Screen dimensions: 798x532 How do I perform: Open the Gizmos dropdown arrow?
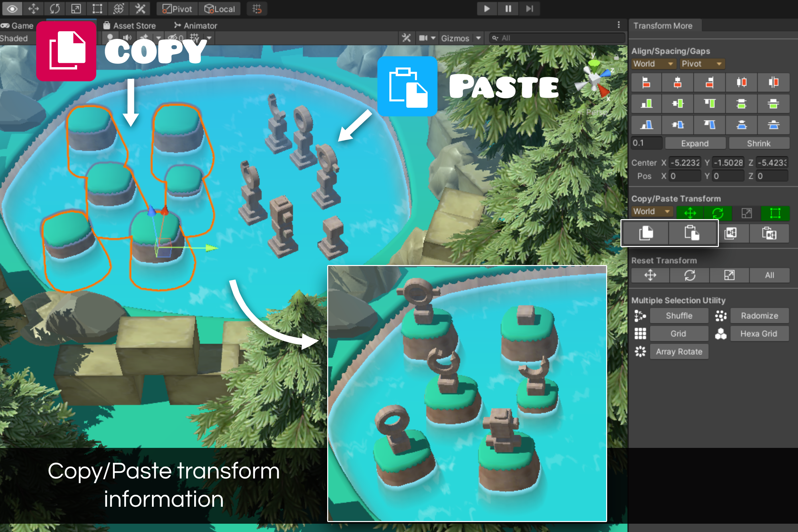(478, 38)
